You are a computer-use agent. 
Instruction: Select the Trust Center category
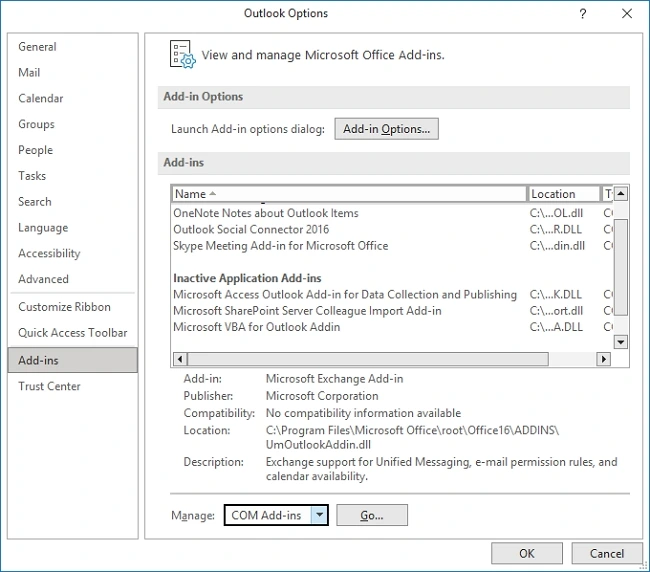49,386
